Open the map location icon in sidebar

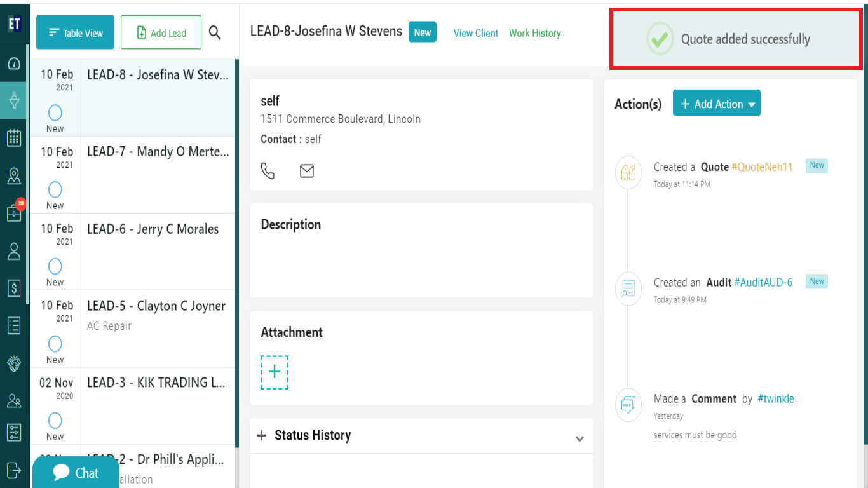(14, 176)
